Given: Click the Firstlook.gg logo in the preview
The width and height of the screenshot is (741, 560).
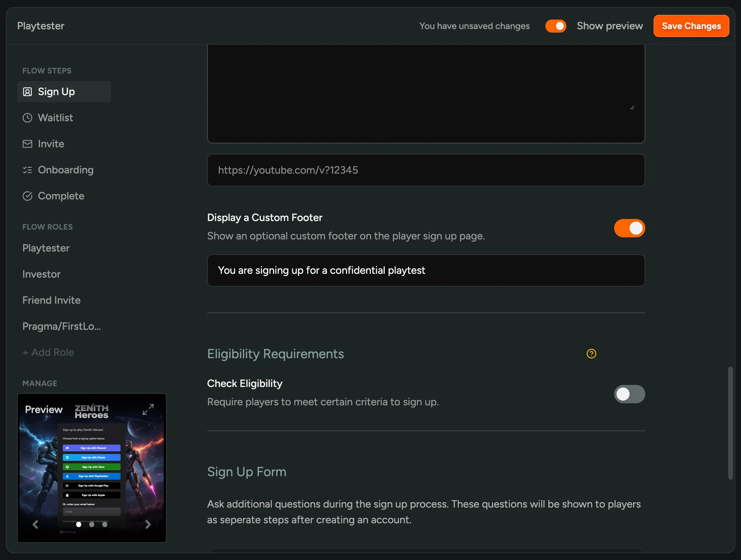Looking at the screenshot, I should pos(67,532).
